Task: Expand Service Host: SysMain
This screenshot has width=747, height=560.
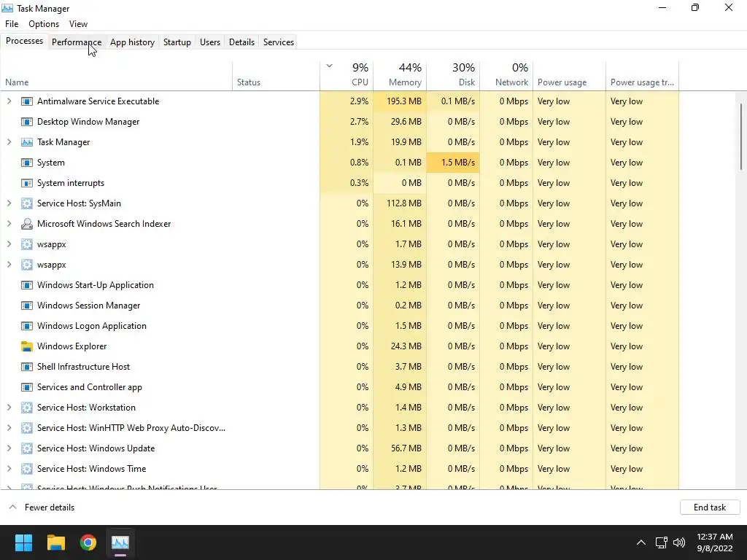Action: [9, 203]
